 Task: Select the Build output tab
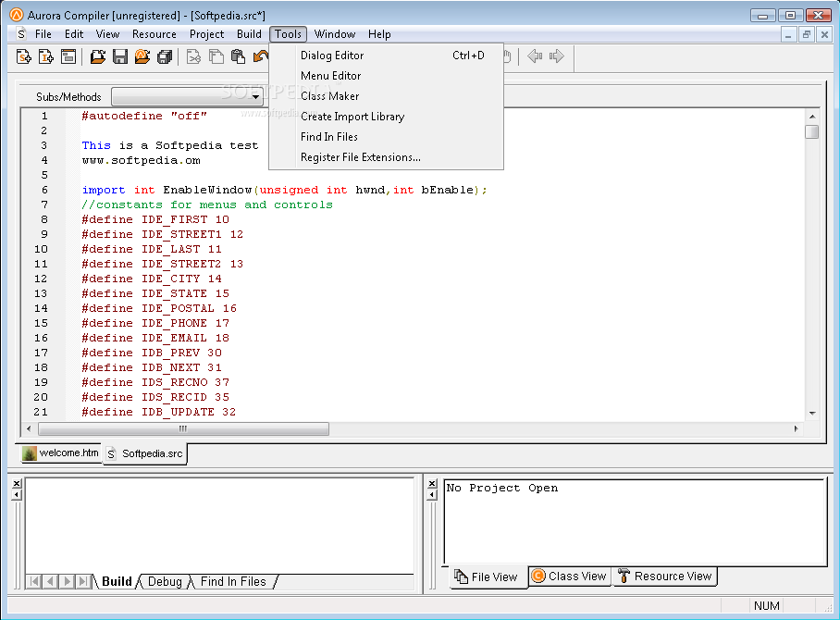117,581
